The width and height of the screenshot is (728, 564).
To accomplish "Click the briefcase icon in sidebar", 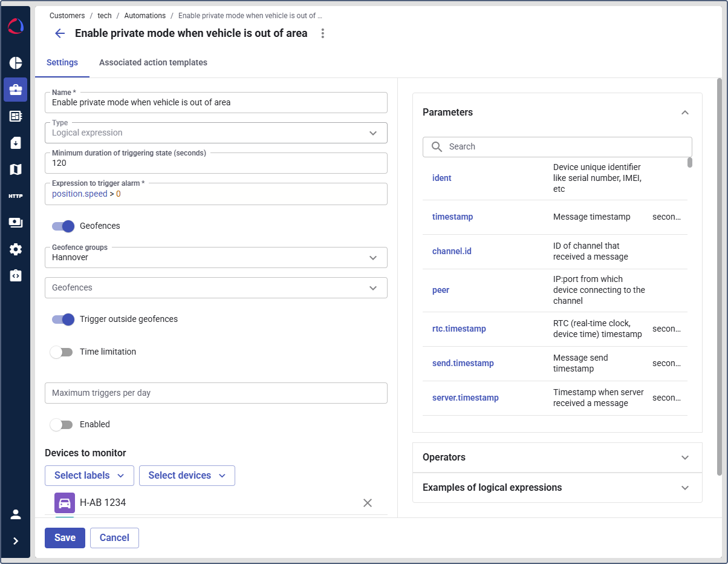I will coord(16,90).
